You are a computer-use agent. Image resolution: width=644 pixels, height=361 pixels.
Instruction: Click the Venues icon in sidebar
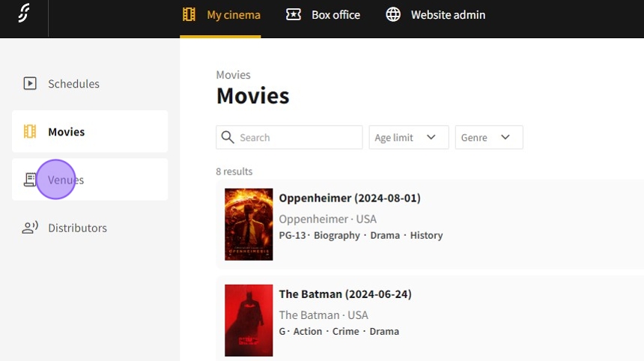point(30,180)
